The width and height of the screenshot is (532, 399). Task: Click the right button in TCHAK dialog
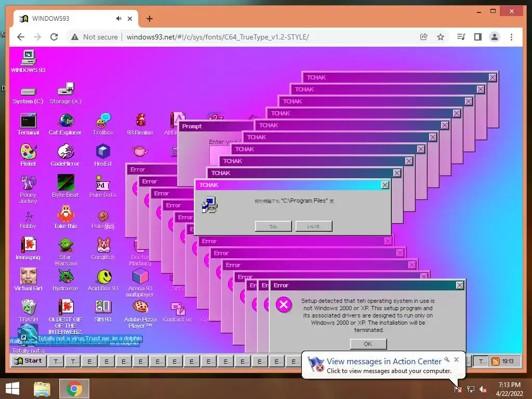tap(314, 227)
